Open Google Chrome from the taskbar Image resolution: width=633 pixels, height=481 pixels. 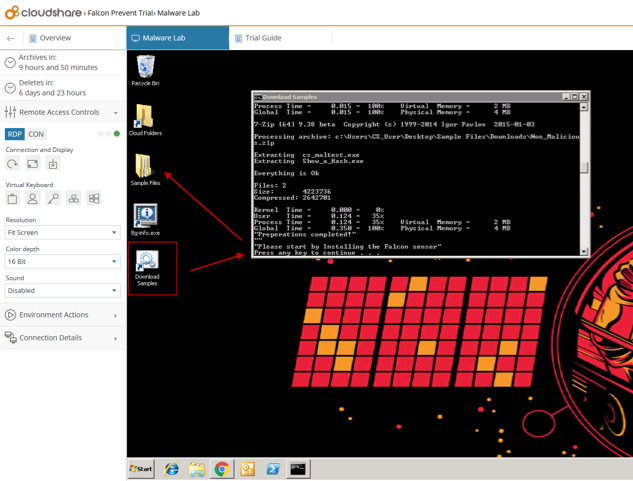222,469
